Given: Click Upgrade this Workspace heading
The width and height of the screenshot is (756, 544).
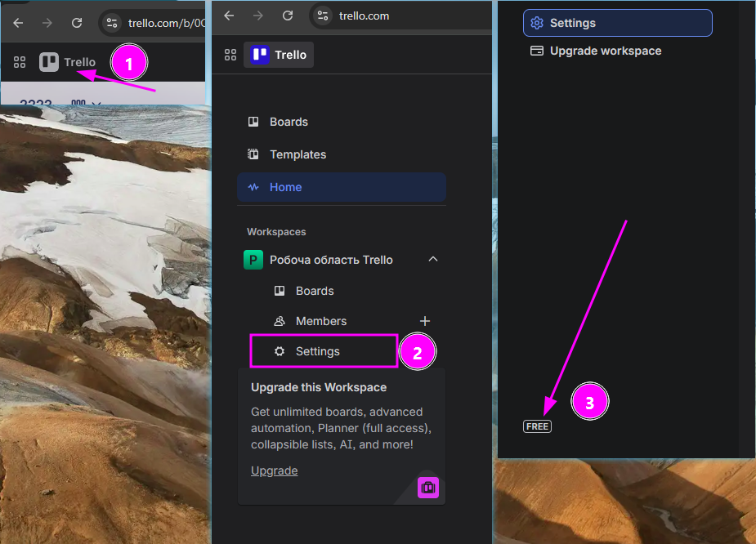Looking at the screenshot, I should click(319, 387).
